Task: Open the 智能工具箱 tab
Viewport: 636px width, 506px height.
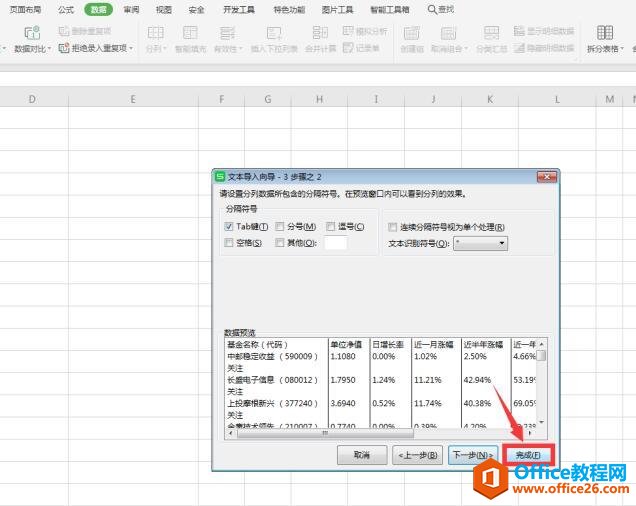Action: pos(390,10)
